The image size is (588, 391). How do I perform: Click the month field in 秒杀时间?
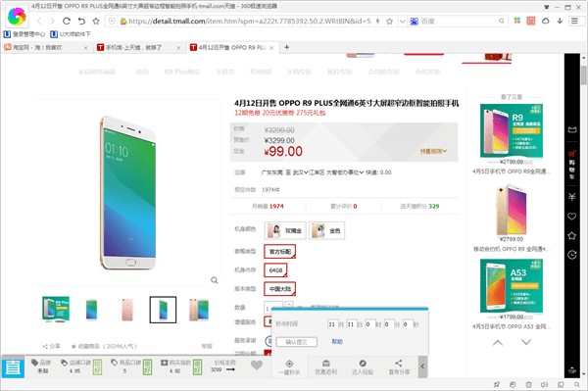coord(332,324)
